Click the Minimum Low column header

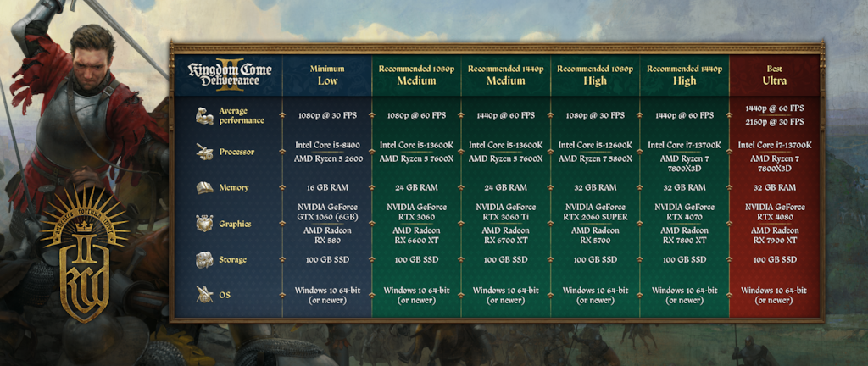(x=327, y=75)
